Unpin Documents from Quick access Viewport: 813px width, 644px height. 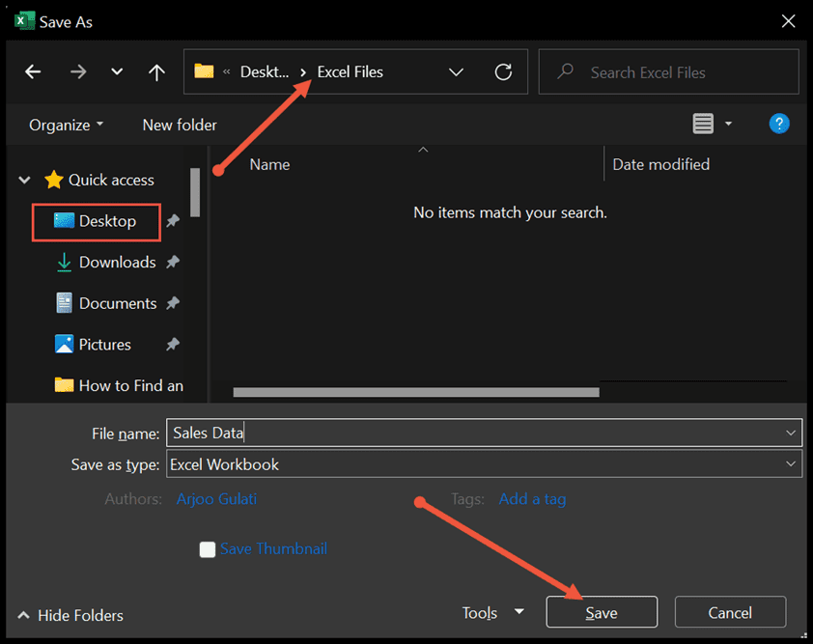coord(173,302)
